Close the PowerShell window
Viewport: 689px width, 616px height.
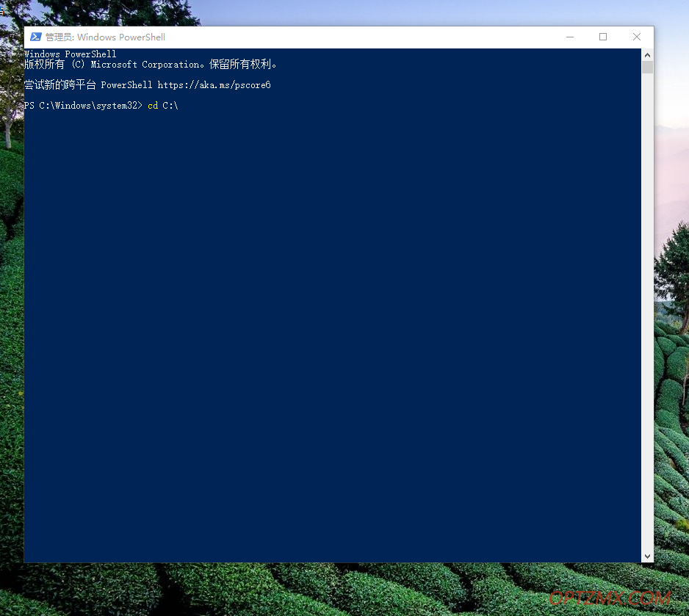click(x=636, y=37)
